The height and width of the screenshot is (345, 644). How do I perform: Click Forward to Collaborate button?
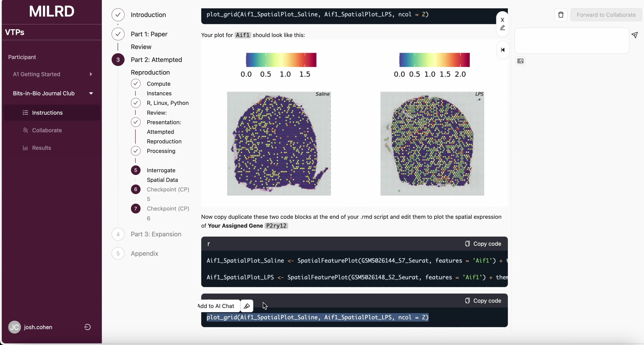[x=606, y=15]
